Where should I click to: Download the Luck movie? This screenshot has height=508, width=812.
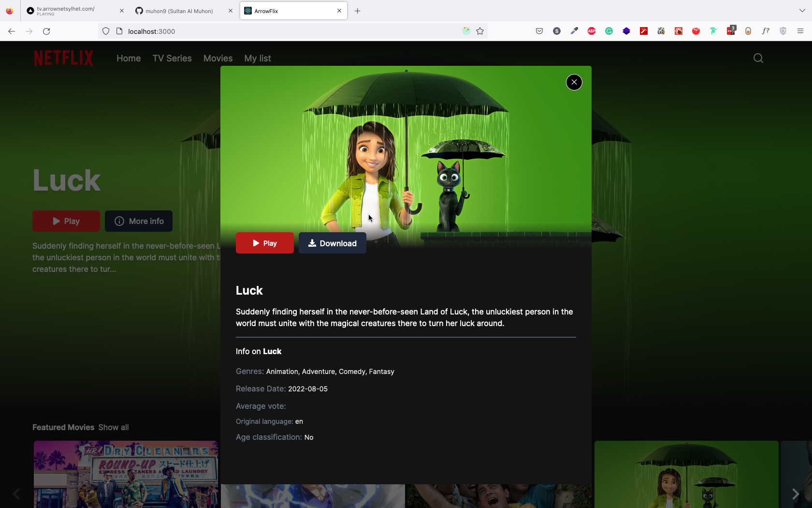point(333,243)
